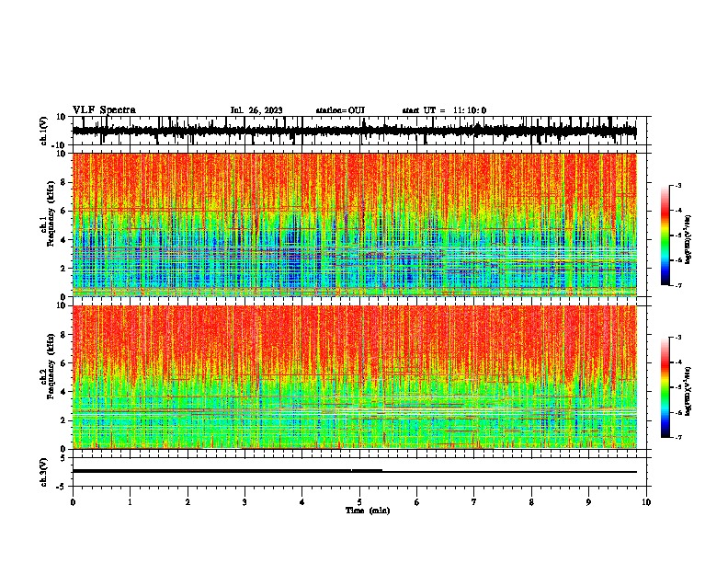The width and height of the screenshot is (728, 563).
Task: Click the "8" kHz tick on ch.1 spectrogram axis
Action: pyautogui.click(x=63, y=182)
